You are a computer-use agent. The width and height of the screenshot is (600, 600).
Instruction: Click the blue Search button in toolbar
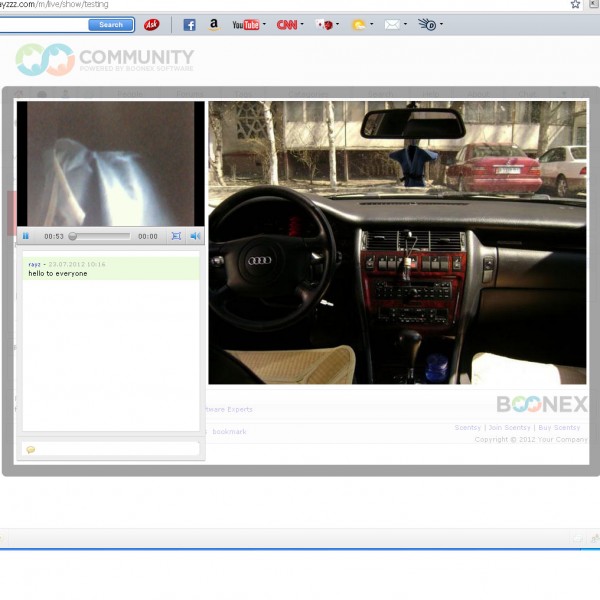(111, 25)
